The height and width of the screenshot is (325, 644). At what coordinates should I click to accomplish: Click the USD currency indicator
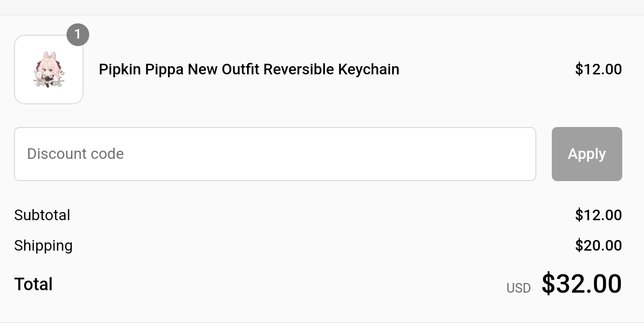point(518,288)
